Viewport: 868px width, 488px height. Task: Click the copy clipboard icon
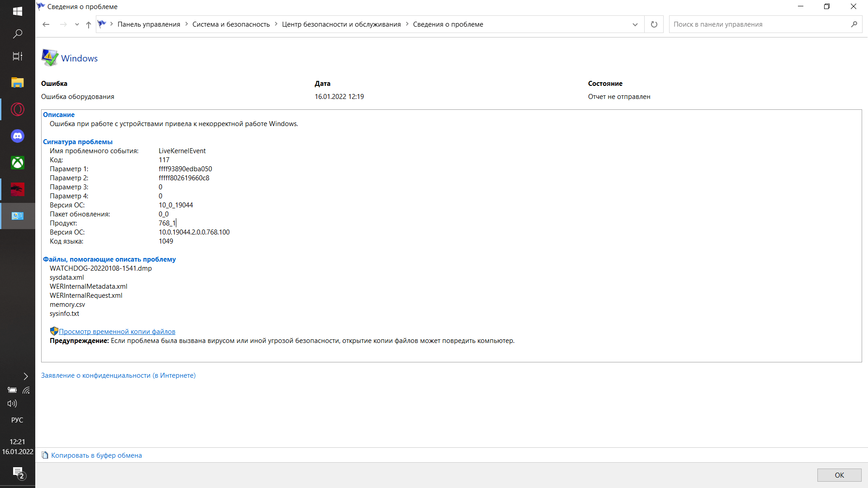coord(45,455)
